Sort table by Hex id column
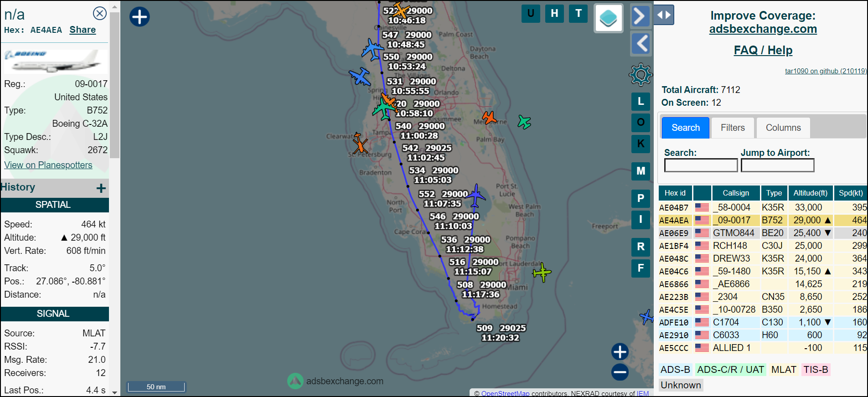The height and width of the screenshot is (397, 868). pyautogui.click(x=675, y=193)
